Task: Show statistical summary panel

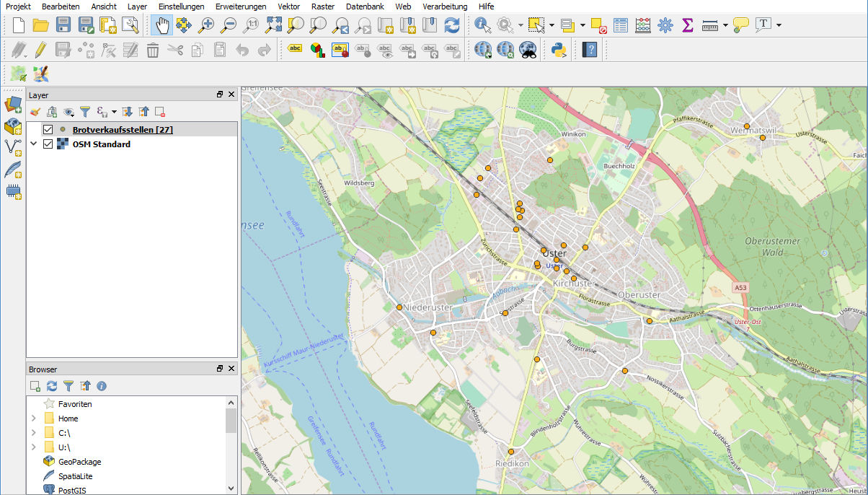Action: [687, 25]
